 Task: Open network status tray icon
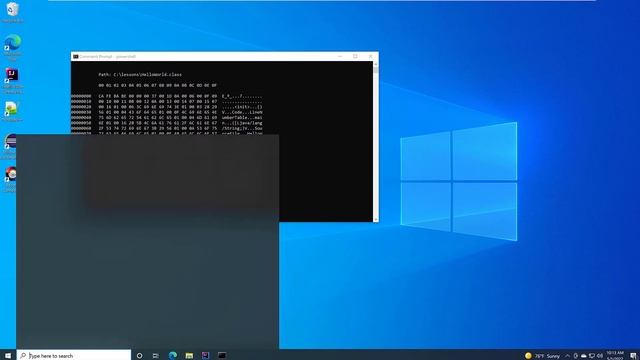592,356
